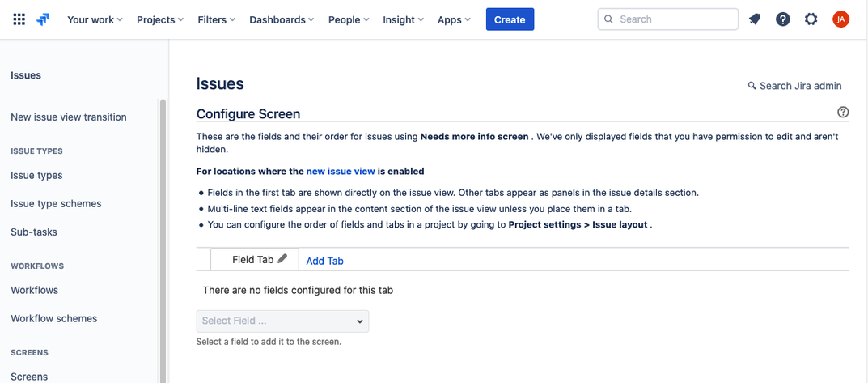Click the top Search input field
The height and width of the screenshot is (383, 868).
667,19
